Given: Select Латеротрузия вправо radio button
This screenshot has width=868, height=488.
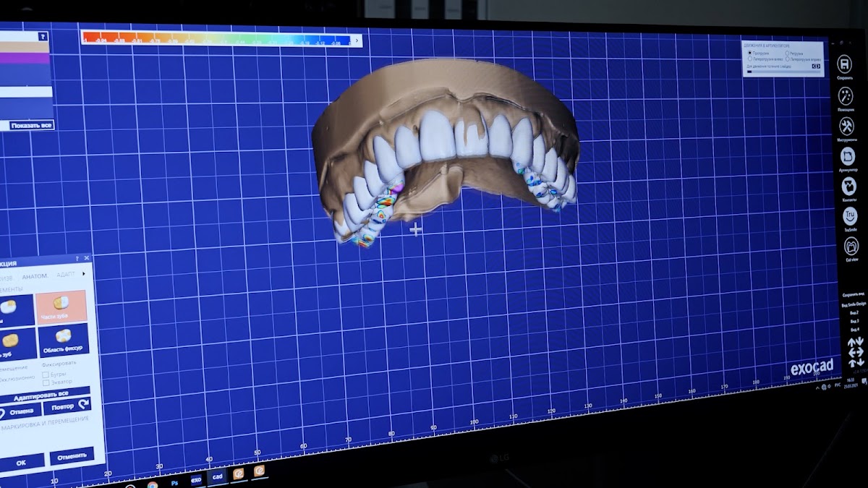Looking at the screenshot, I should tap(788, 59).
